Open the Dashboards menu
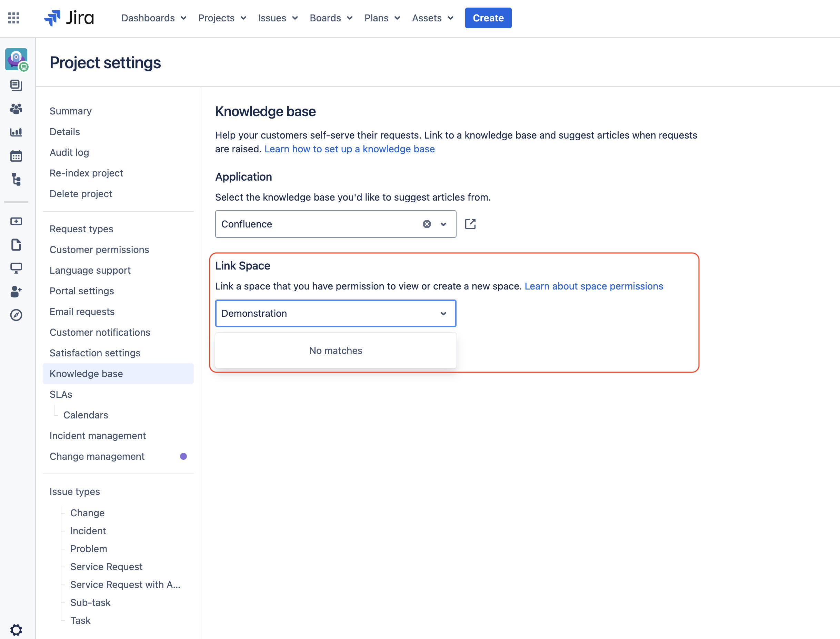This screenshot has width=840, height=639. (154, 18)
